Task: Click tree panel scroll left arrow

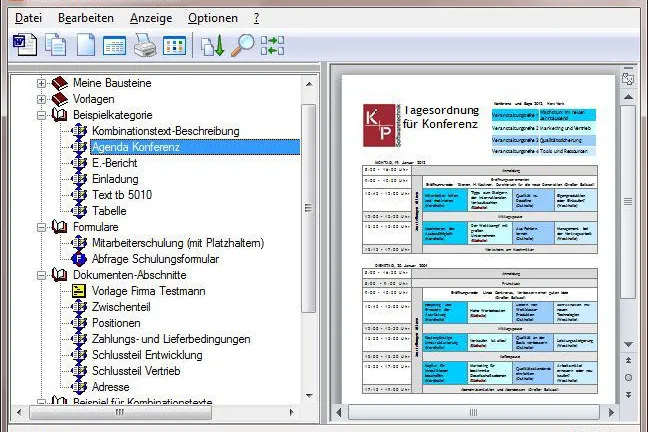Action: (19, 412)
